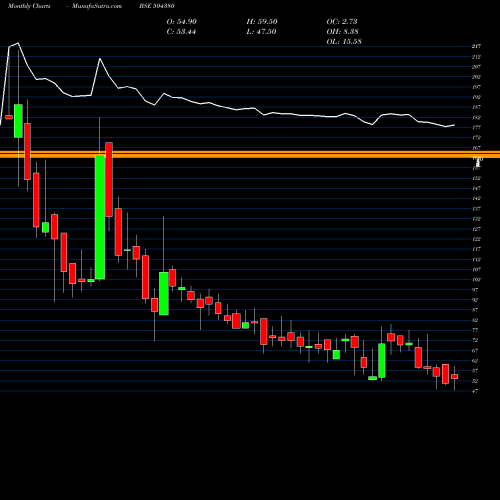Image resolution: width=500 pixels, height=500 pixels.
Task: Click the 177 price axis label
Action: click(476, 127)
